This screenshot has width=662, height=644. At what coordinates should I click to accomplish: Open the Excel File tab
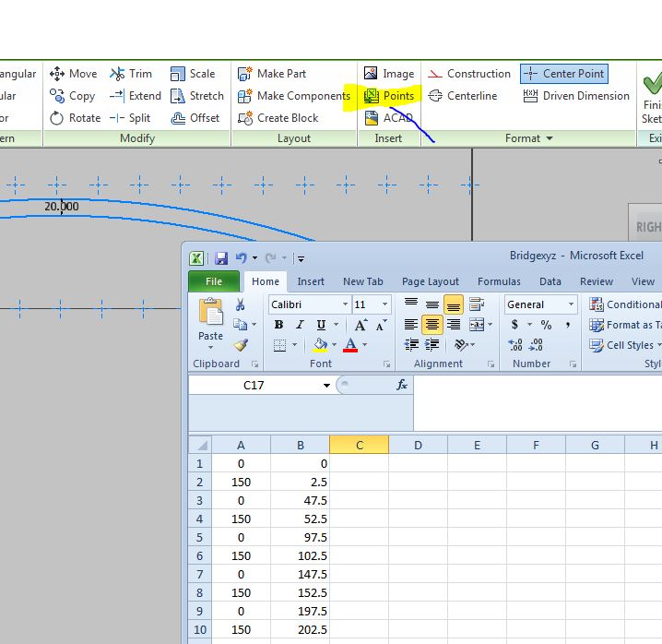[x=214, y=281]
